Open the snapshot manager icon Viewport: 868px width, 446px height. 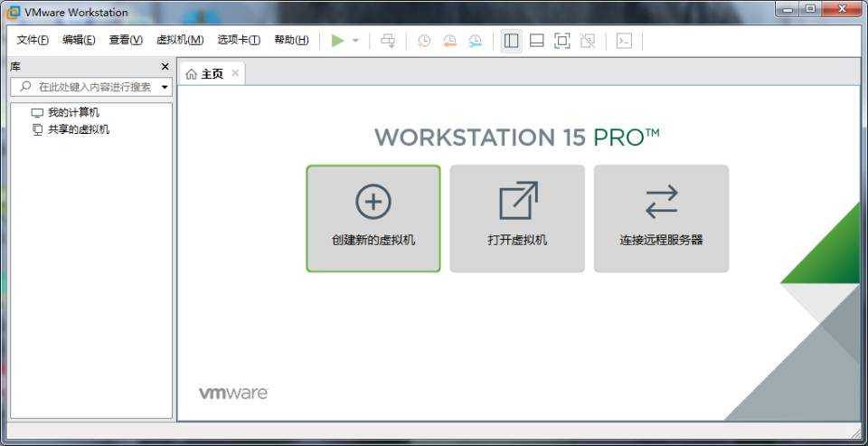476,41
